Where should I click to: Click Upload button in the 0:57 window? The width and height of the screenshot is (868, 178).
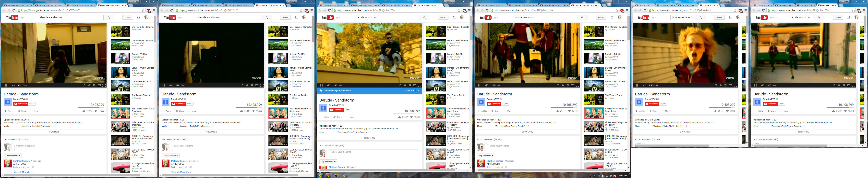tap(719, 18)
